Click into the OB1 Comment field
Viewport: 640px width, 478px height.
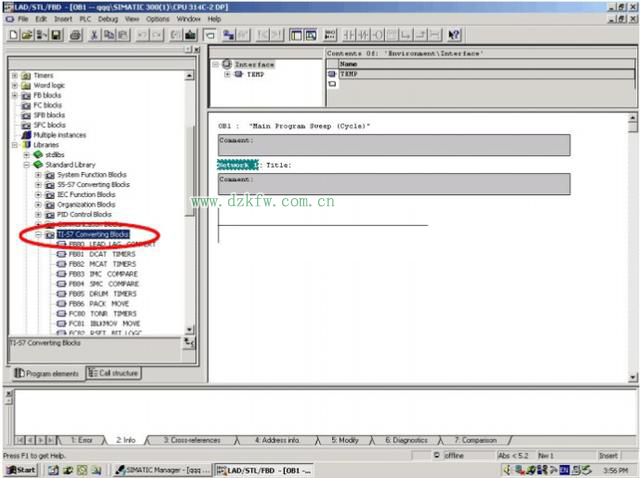click(393, 145)
